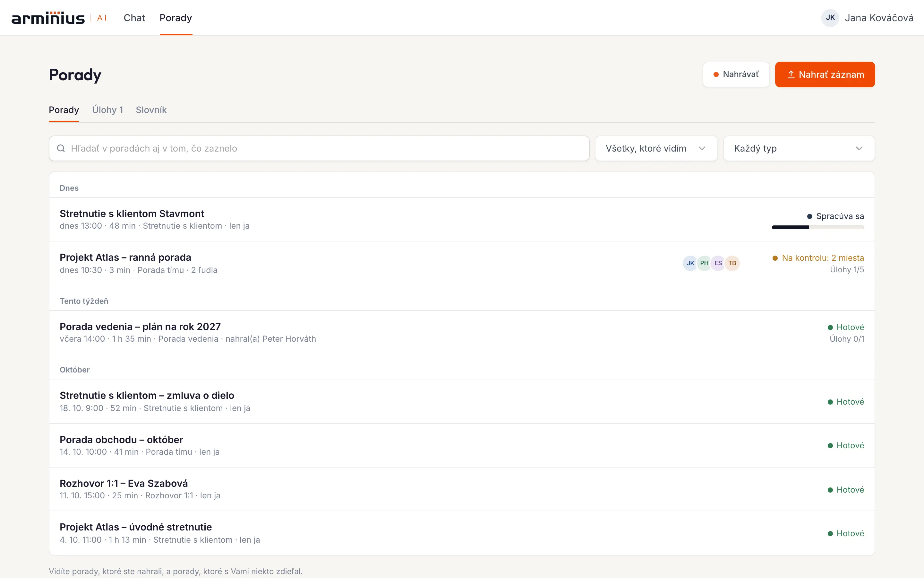Open Porada vedenia – plán na rok 2027
Screen dimensions: 924x578
click(462, 333)
